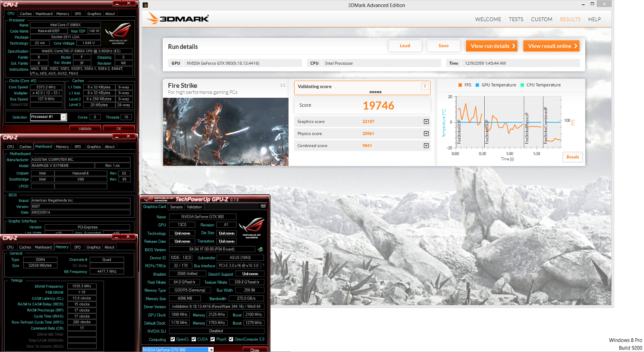
Task: Open About tab in top CPU-Z window
Action: tap(110, 14)
